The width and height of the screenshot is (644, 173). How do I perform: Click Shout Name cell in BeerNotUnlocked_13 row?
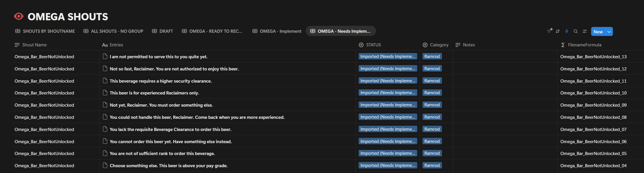[56, 57]
